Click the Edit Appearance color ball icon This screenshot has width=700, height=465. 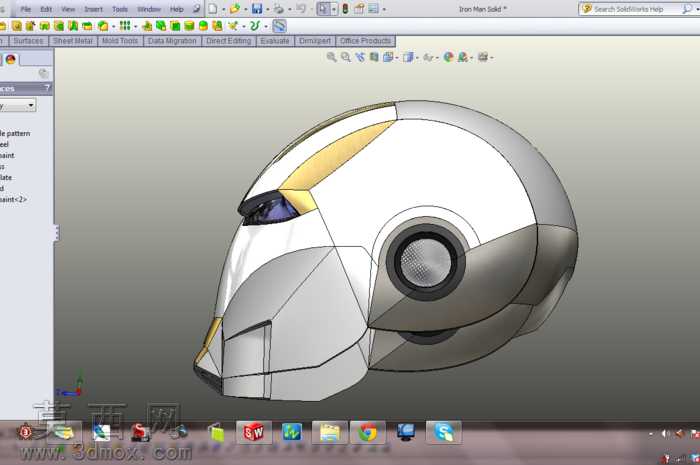448,57
